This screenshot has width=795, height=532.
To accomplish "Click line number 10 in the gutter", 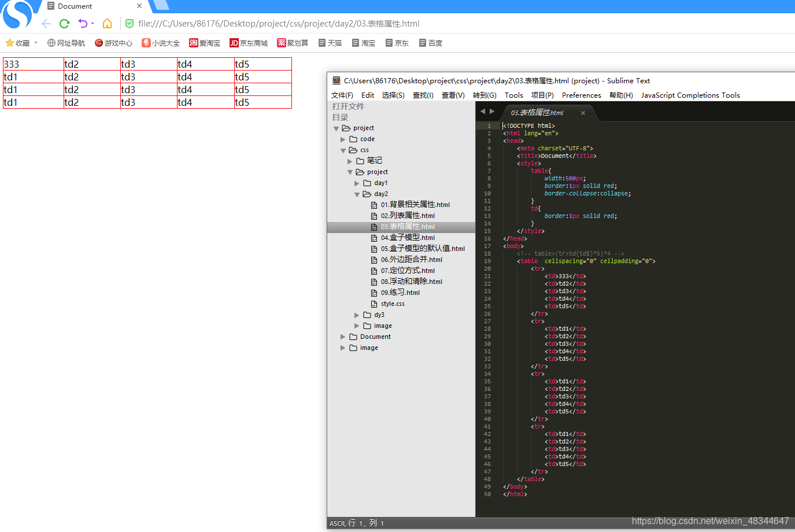I will coord(487,194).
